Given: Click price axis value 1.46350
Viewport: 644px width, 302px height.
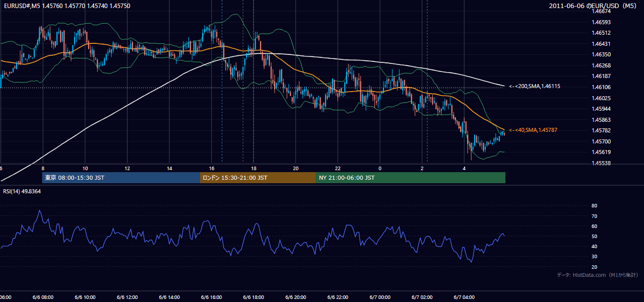Looking at the screenshot, I should coord(602,54).
